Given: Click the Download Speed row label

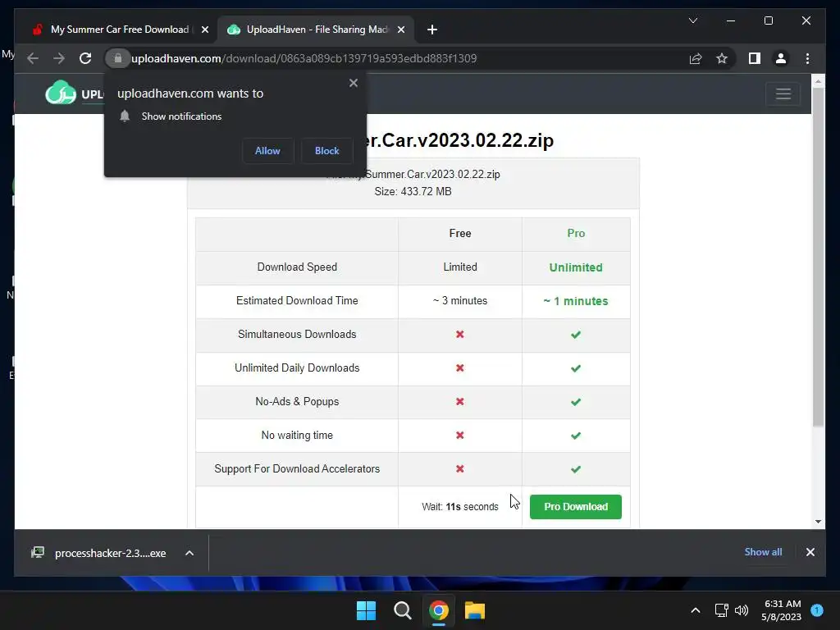Looking at the screenshot, I should (x=297, y=267).
